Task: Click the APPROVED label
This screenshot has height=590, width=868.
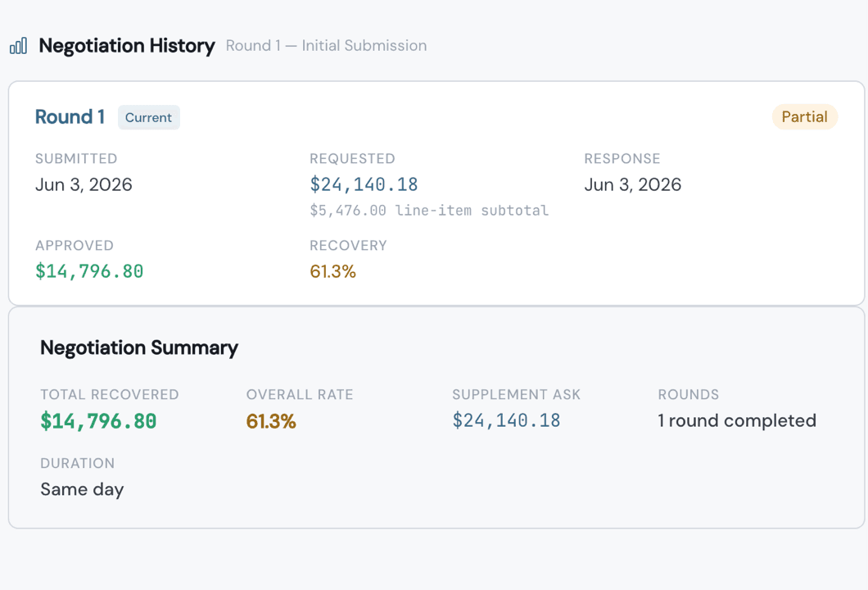Action: (x=75, y=245)
